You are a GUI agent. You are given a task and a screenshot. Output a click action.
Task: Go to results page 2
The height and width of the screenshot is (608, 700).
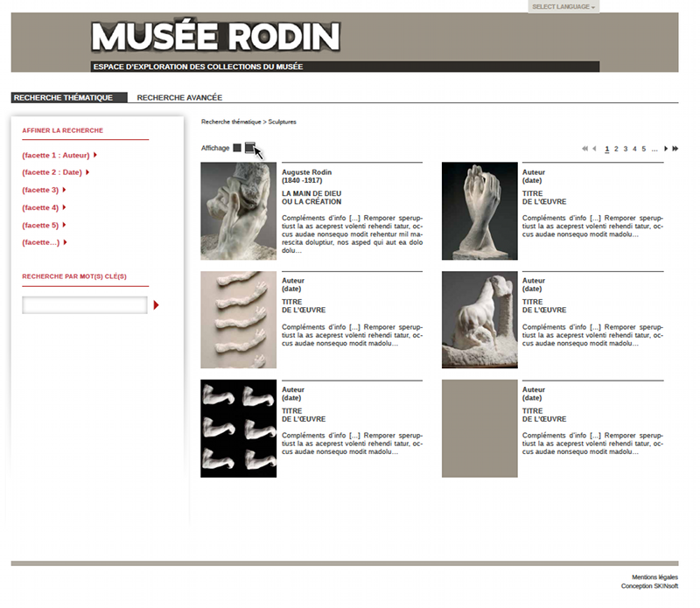[616, 149]
